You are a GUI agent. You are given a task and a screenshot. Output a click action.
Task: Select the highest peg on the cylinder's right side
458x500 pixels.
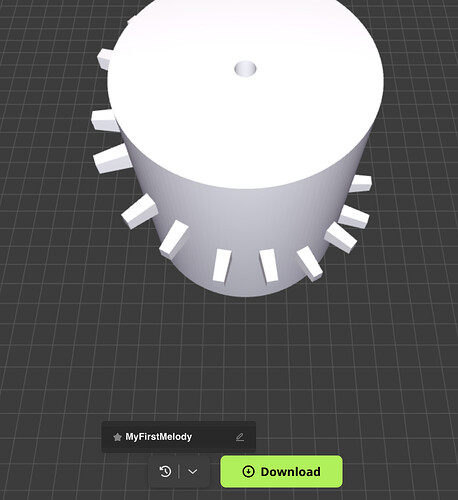(360, 183)
